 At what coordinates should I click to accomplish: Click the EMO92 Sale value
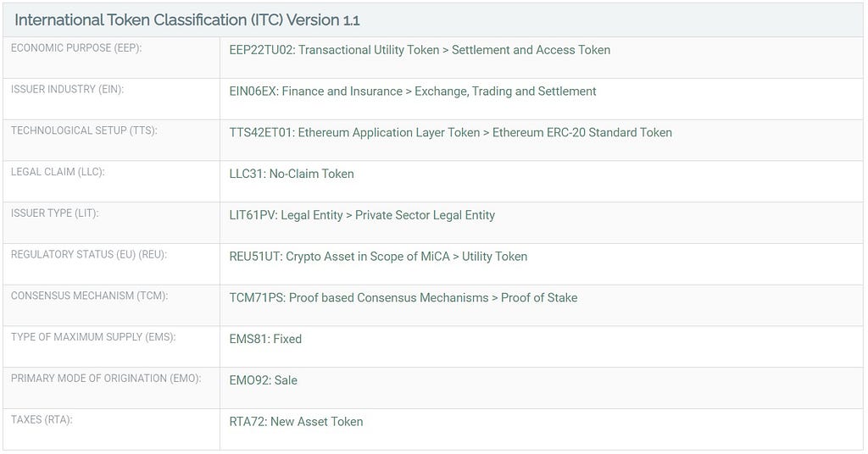[x=264, y=380]
